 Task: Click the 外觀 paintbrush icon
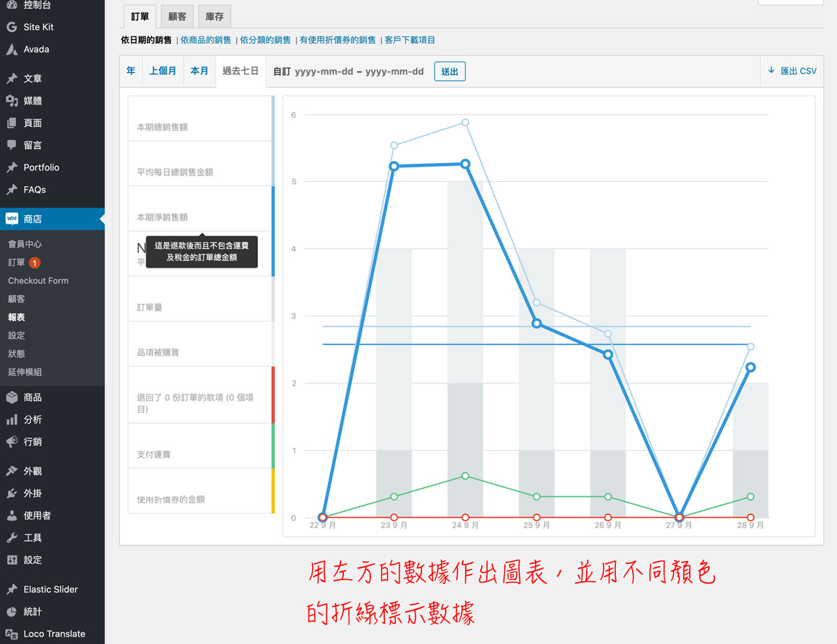pyautogui.click(x=12, y=471)
